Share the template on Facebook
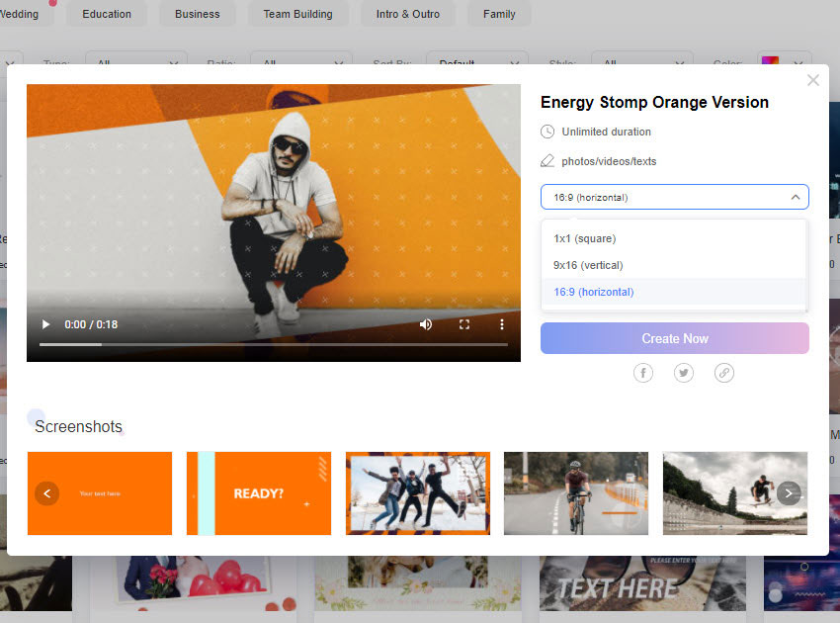This screenshot has width=840, height=623. pos(642,373)
